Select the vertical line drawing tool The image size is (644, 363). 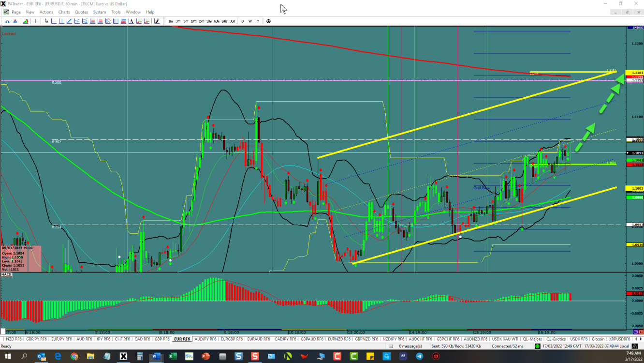coord(61,21)
